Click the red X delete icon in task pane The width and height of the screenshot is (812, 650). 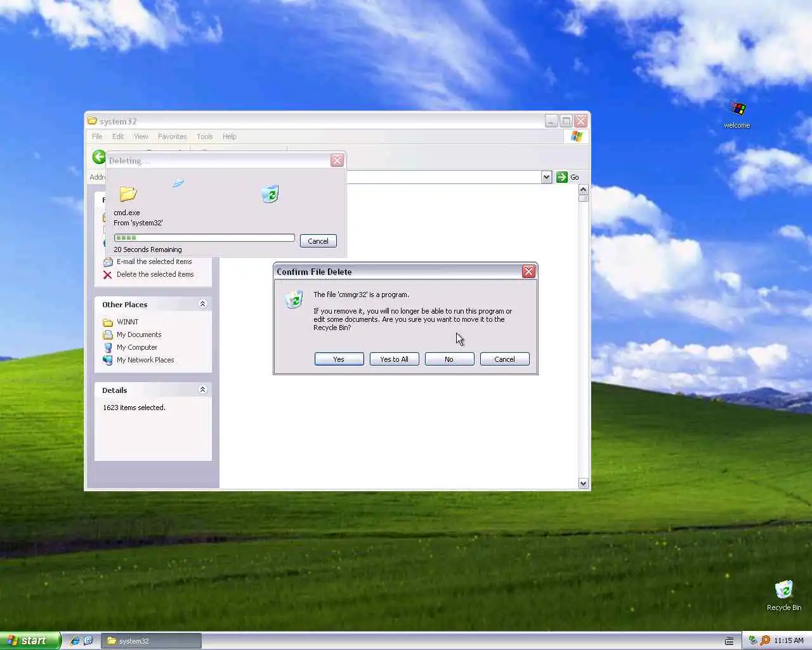[x=107, y=275]
